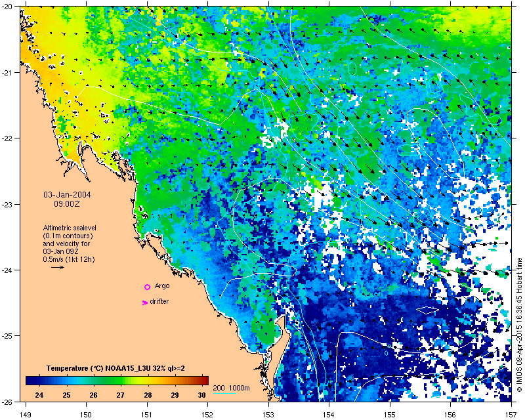The image size is (525, 420).
Task: Click the "Temperature (°C) NOAA15_L3U 32% ql>=2" title
Action: tap(116, 368)
